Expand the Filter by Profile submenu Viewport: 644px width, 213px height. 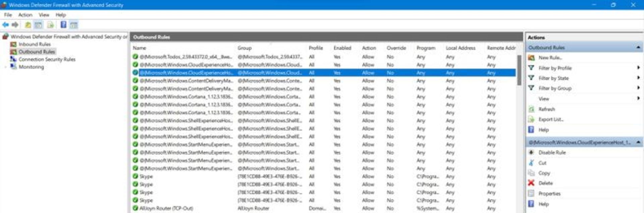pos(638,68)
